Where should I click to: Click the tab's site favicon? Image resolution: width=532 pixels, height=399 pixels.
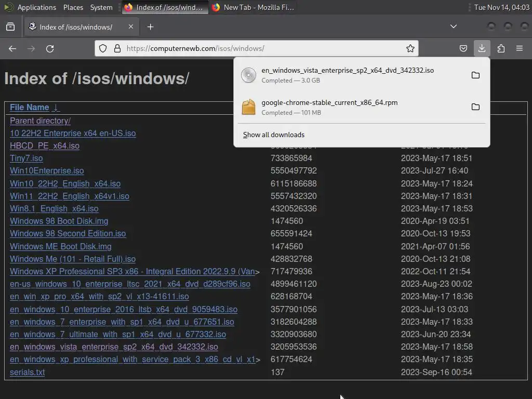pyautogui.click(x=33, y=26)
